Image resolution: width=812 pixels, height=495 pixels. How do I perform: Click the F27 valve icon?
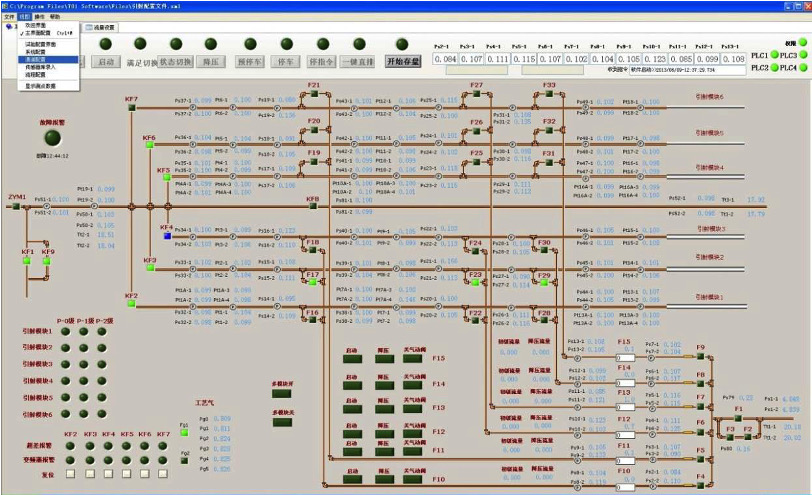pos(476,95)
